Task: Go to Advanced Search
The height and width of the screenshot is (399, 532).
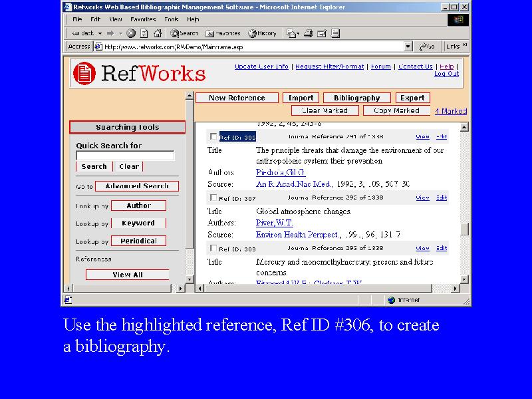Action: [137, 186]
